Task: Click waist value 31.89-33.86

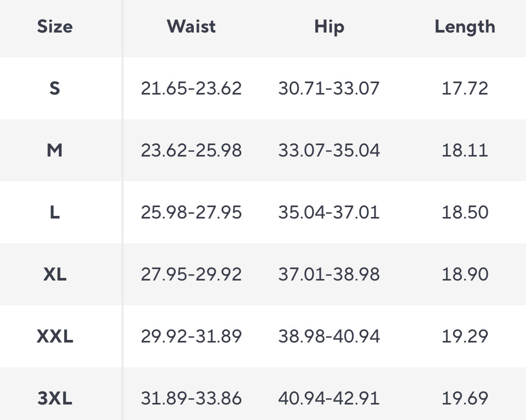Action: [191, 398]
